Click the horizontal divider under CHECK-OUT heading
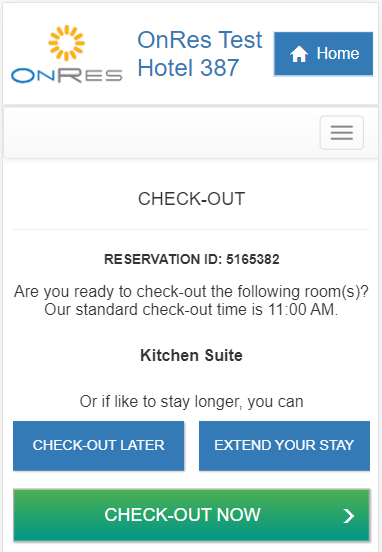Screen dimensions: 382x552 (192, 230)
